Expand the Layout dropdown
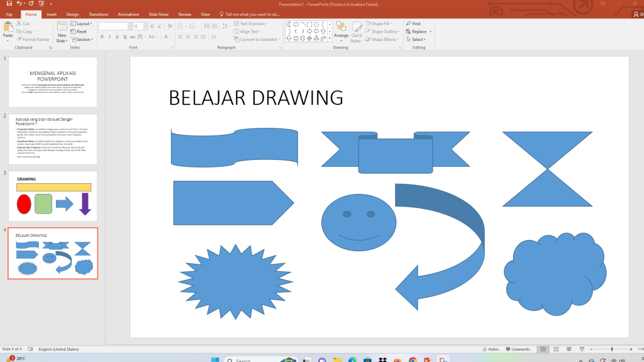The image size is (644, 362). click(82, 24)
